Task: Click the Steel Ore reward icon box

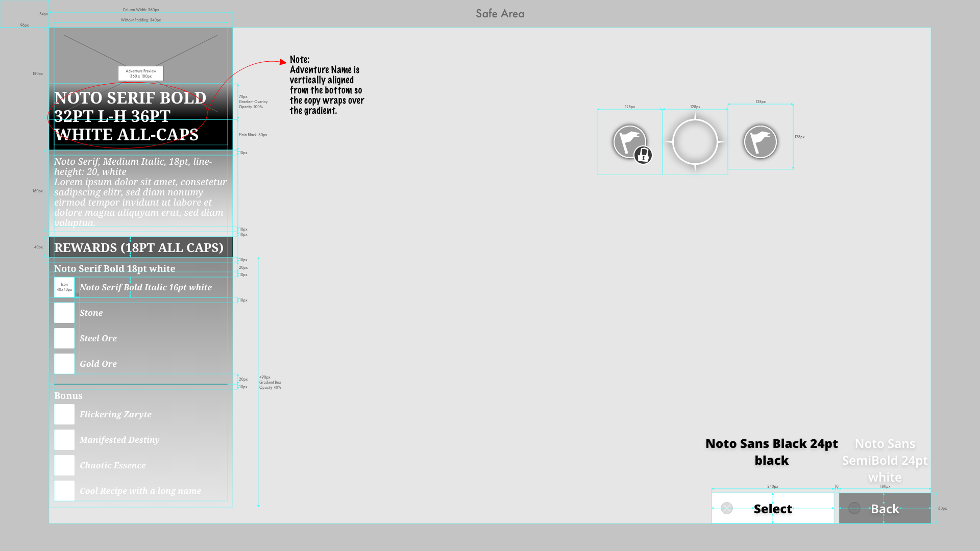Action: click(x=64, y=338)
